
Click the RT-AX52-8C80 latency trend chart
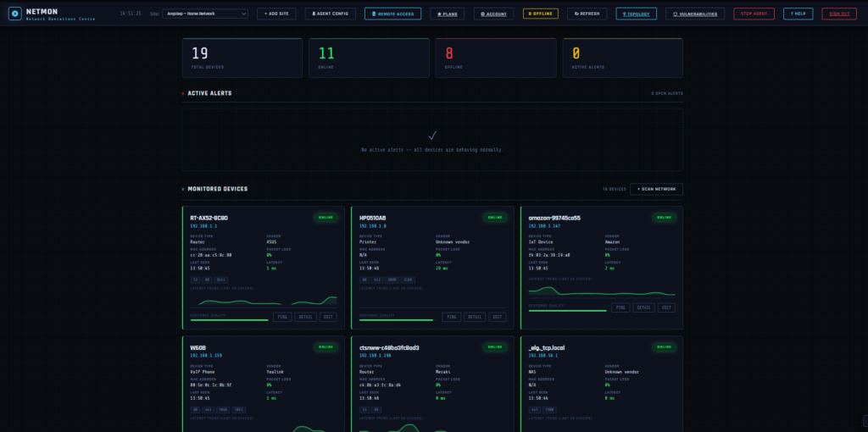click(264, 301)
